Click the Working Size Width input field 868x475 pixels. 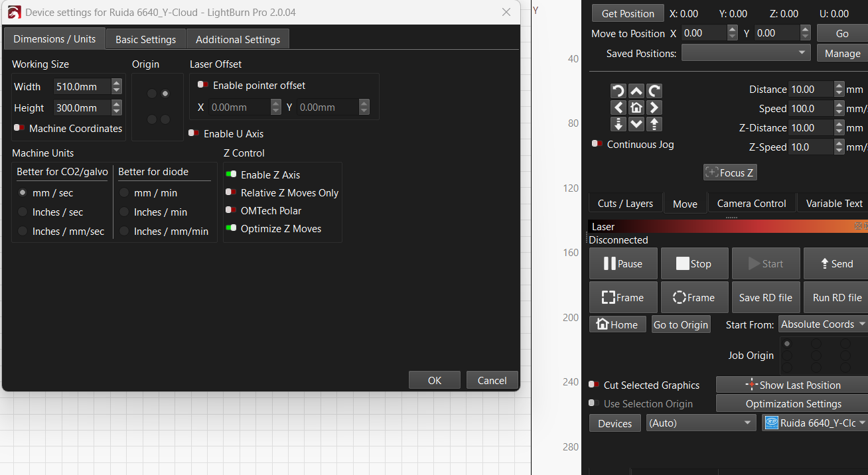tap(81, 86)
